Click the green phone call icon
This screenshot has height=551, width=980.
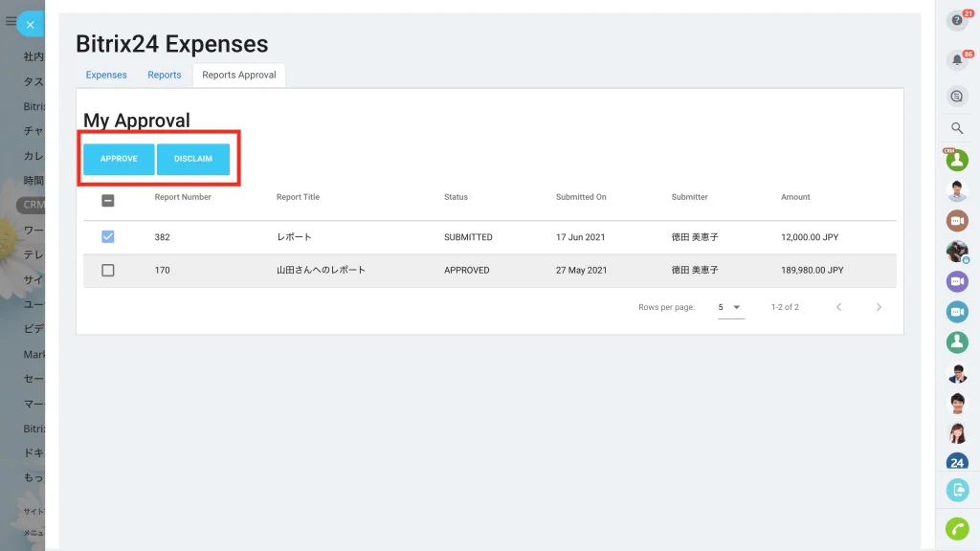point(957,528)
